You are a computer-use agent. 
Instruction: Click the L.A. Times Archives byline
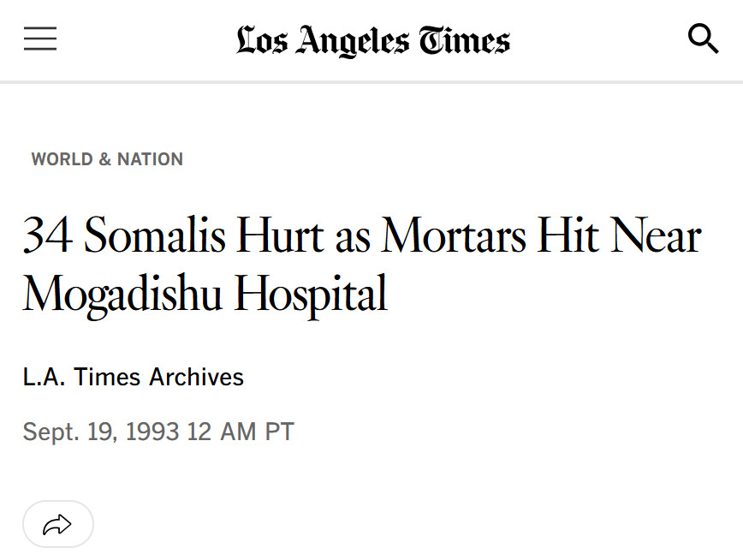click(133, 377)
